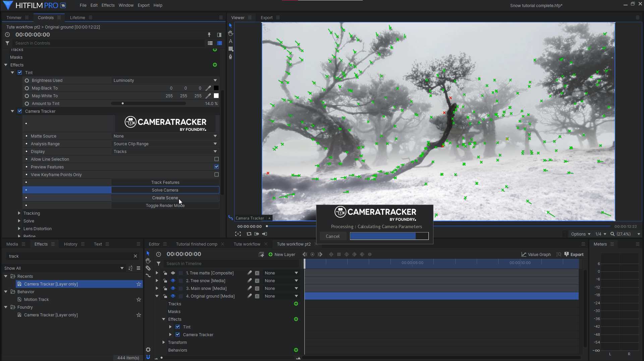Favorite the Foundry Camera Tracker effect
This screenshot has width=644, height=361.
[x=138, y=315]
